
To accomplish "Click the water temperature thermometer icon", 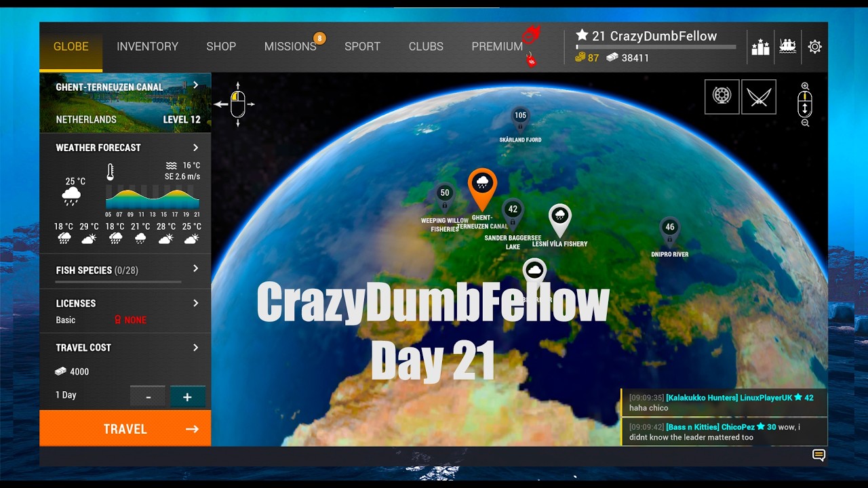I will click(x=109, y=172).
